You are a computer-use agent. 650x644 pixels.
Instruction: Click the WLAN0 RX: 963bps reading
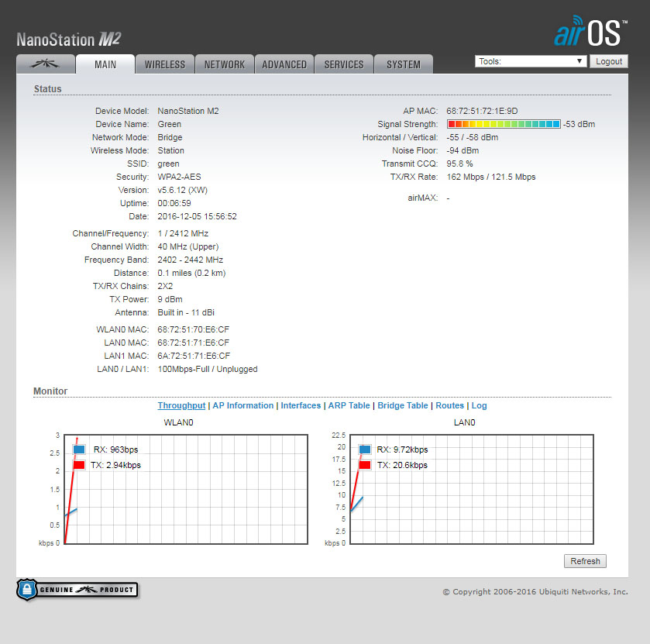[x=115, y=449]
